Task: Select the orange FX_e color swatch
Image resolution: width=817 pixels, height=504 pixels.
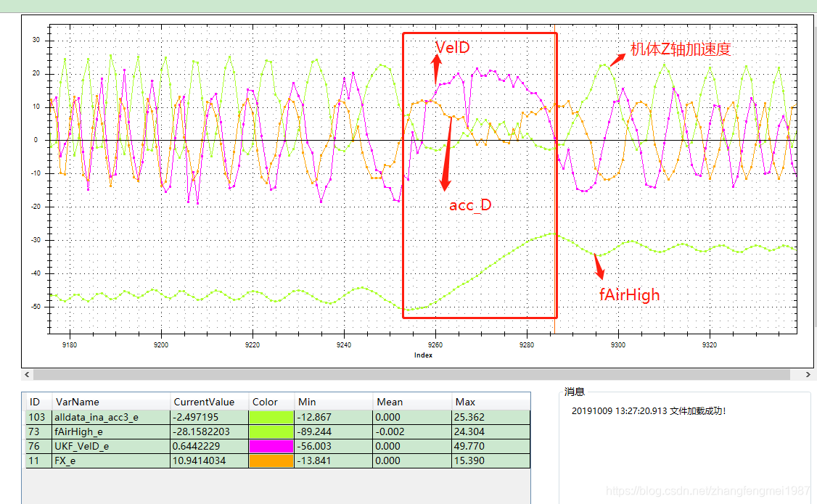Action: pyautogui.click(x=271, y=460)
